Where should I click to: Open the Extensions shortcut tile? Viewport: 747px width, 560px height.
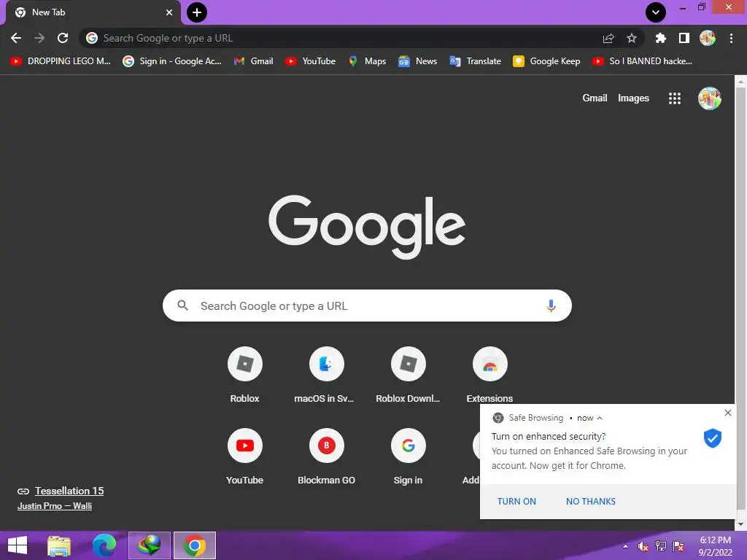point(489,376)
